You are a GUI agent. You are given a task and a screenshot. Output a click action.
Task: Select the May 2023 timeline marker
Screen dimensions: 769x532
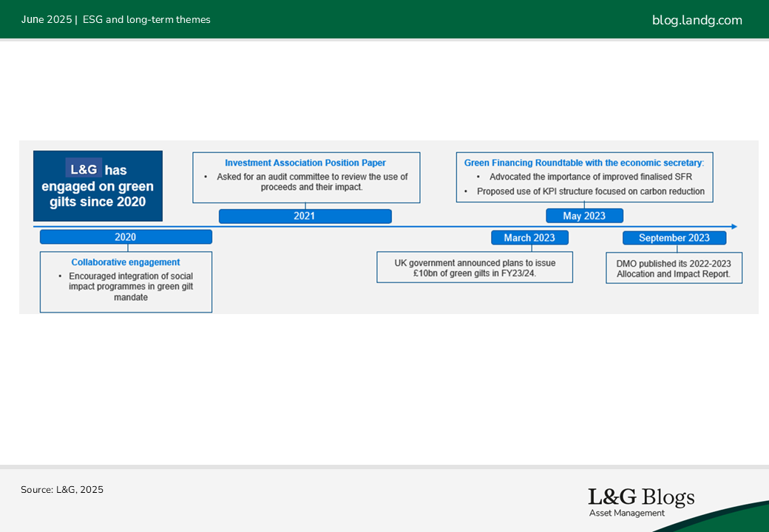click(585, 216)
